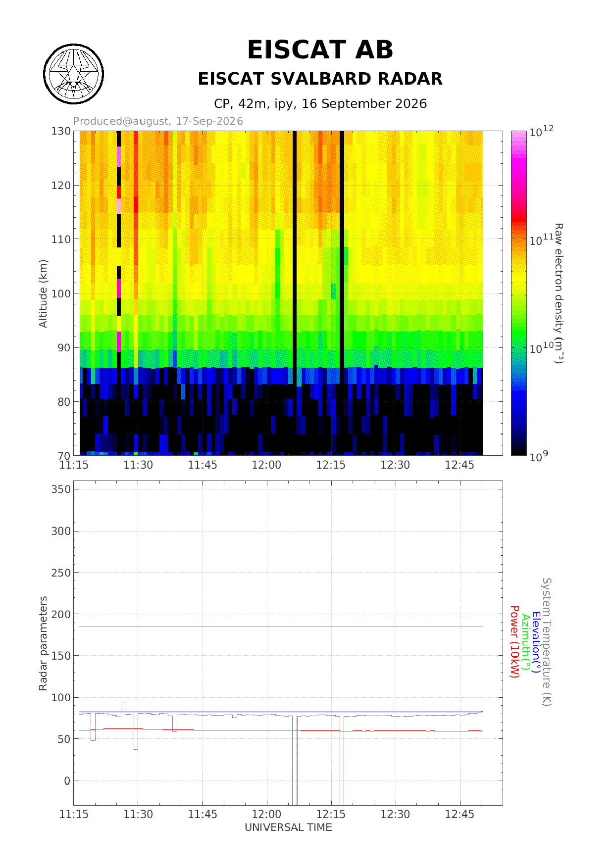Click the 350 tick on the lower plot

click(61, 489)
